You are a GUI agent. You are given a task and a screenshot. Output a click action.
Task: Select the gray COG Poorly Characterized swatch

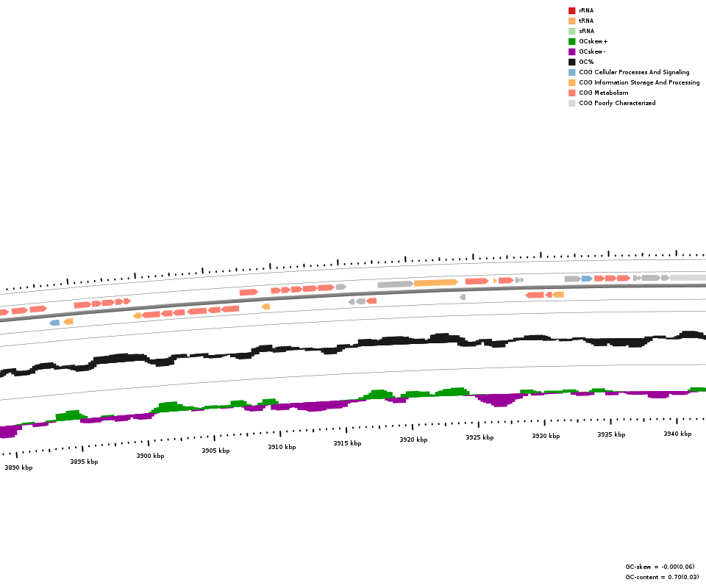click(572, 104)
